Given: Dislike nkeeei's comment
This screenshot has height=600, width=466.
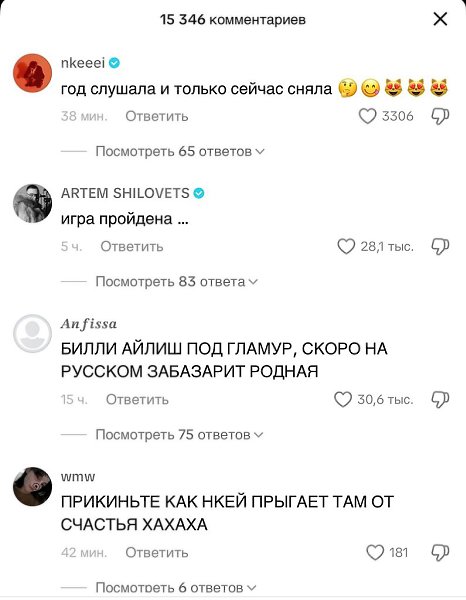Looking at the screenshot, I should point(440,116).
